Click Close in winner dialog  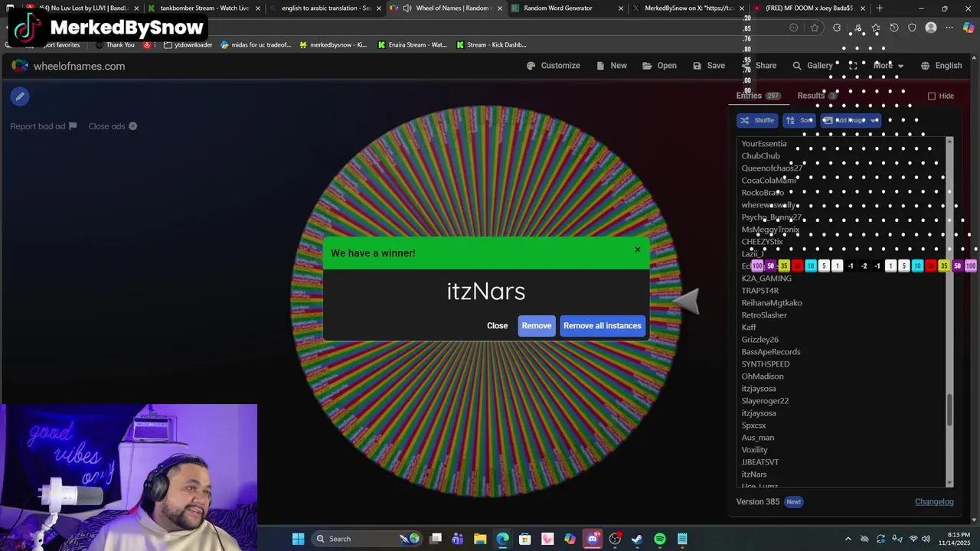point(497,326)
